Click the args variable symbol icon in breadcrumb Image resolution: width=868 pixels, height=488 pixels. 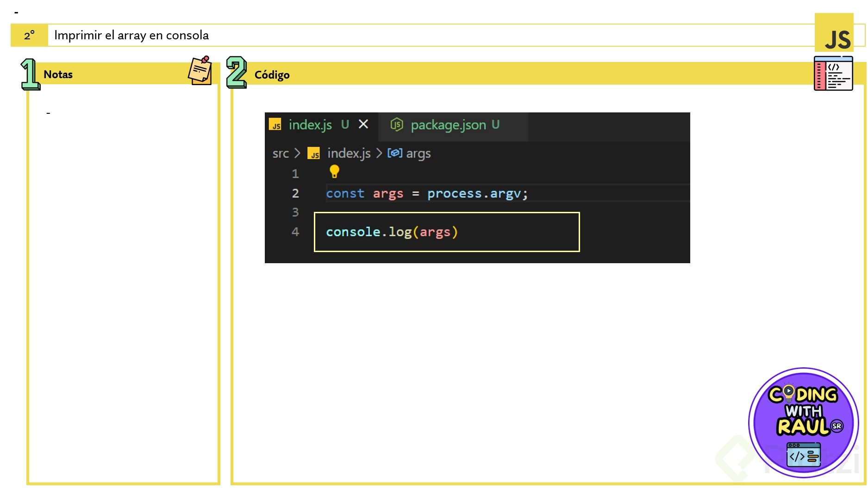[x=394, y=153]
